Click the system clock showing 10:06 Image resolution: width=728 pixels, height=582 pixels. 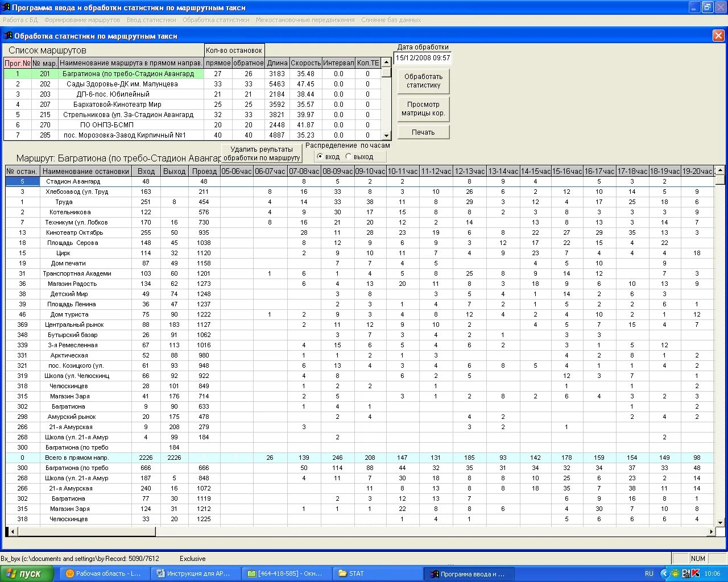click(x=712, y=573)
